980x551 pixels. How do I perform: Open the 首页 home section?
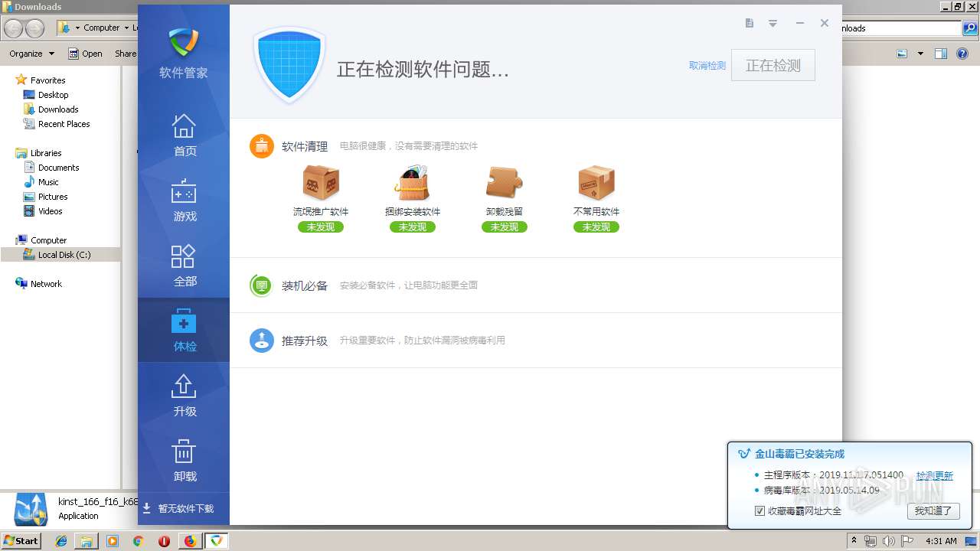click(x=184, y=135)
